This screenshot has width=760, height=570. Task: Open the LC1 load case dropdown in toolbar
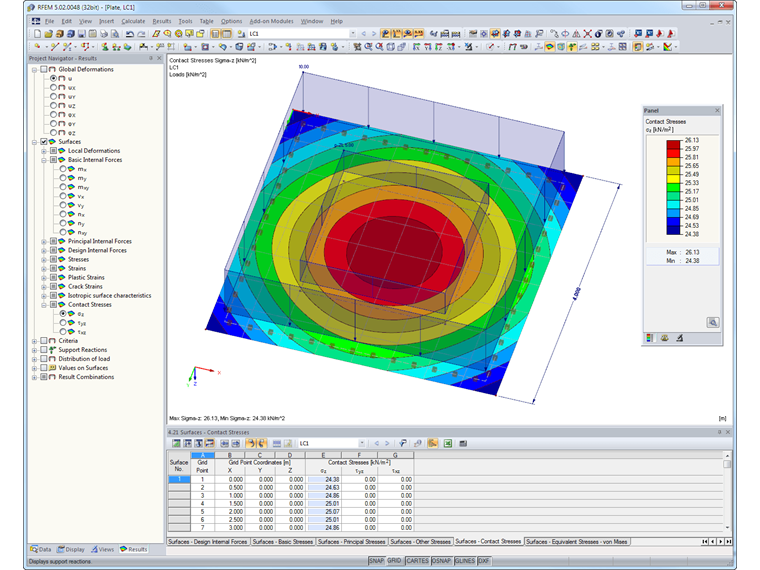coord(351,33)
